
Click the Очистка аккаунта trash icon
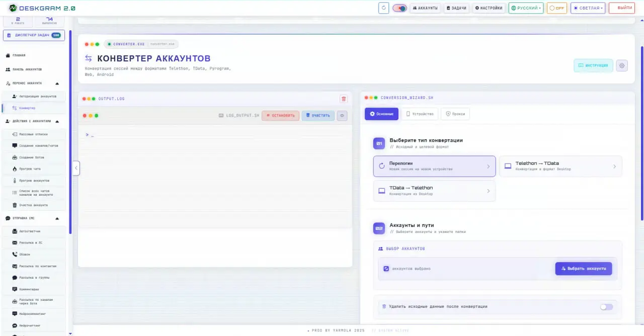[15, 205]
